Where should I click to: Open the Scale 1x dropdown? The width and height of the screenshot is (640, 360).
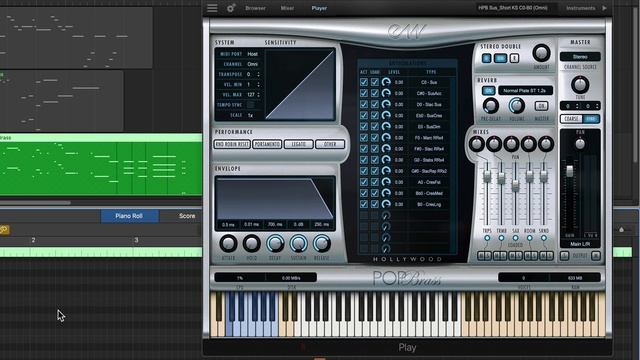click(251, 116)
